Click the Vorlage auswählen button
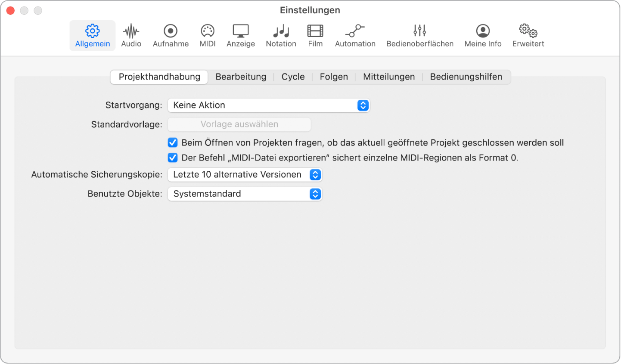621x364 pixels. (239, 124)
